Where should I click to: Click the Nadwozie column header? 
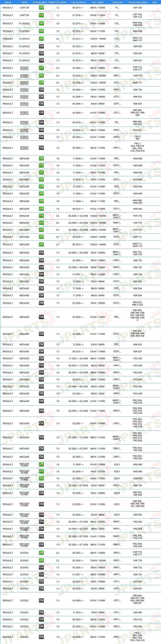coord(117,2)
